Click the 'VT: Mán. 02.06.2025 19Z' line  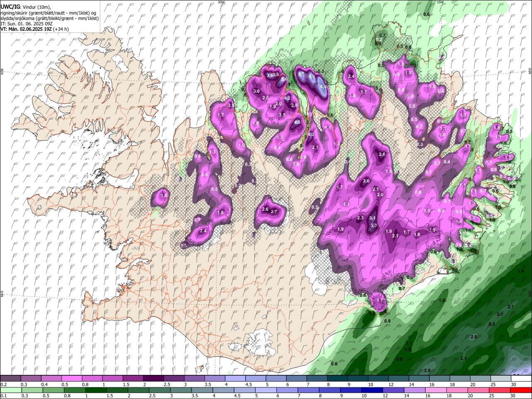tap(26, 29)
